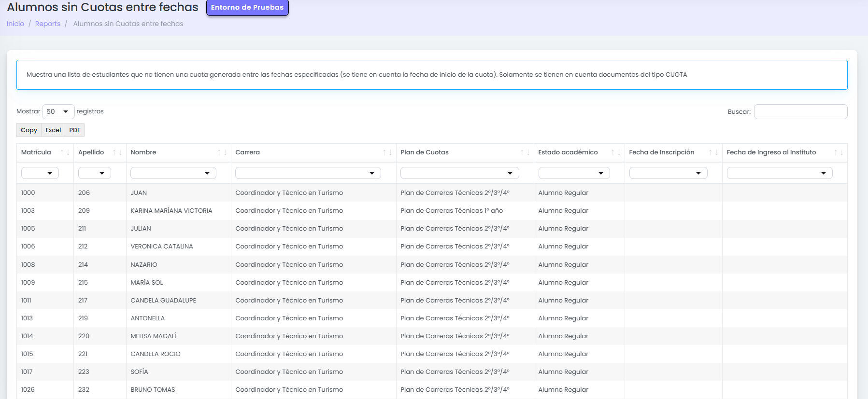Sort by Estado académico arrows

616,152
